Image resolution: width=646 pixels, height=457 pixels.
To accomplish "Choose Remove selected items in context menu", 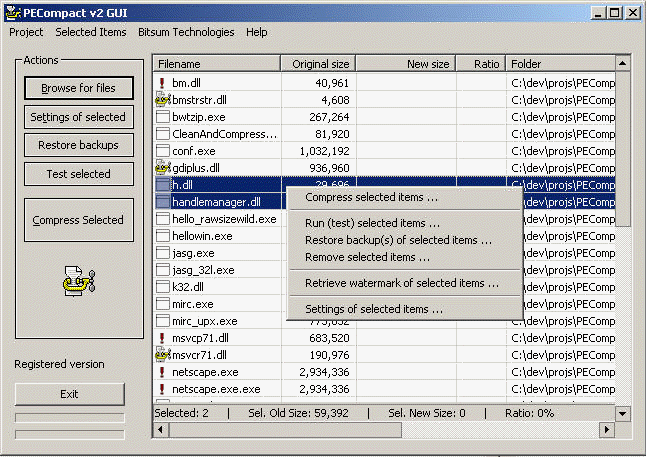I will tap(405, 257).
